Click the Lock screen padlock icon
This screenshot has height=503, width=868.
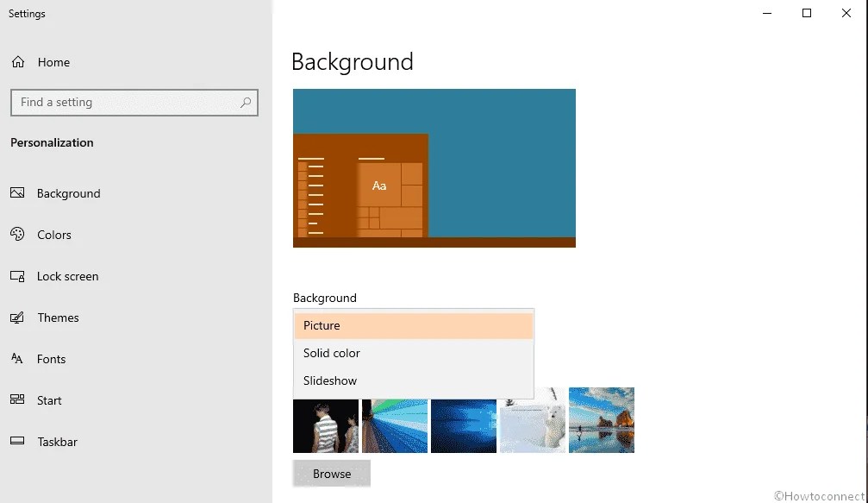coord(17,276)
